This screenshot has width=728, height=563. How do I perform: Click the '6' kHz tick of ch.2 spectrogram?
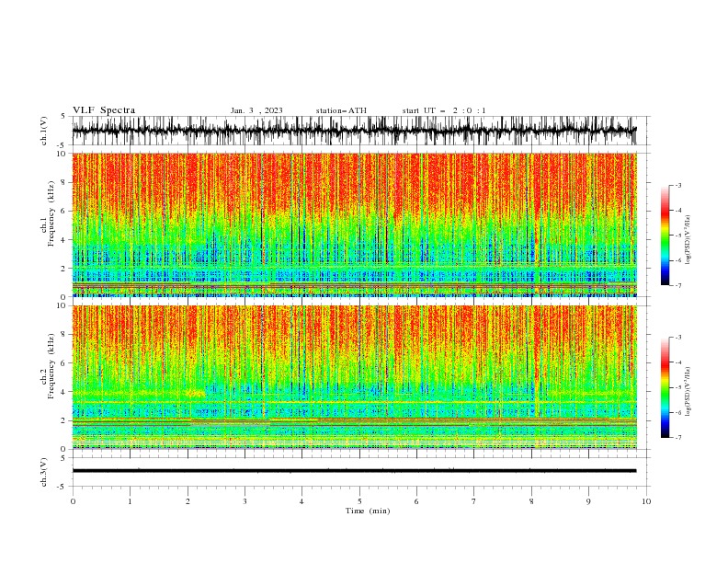63,362
